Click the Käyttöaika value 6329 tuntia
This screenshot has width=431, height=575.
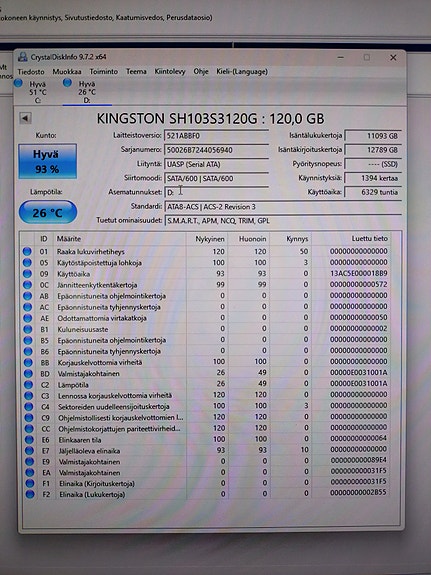(373, 192)
